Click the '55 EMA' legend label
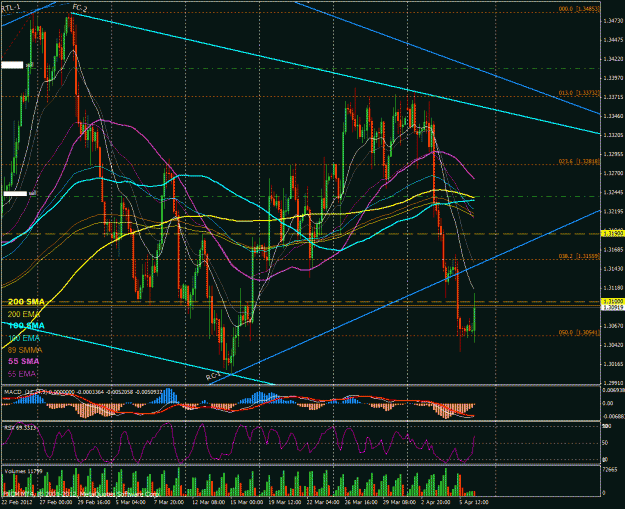Viewport: 625px width, 509px height. pos(22,373)
